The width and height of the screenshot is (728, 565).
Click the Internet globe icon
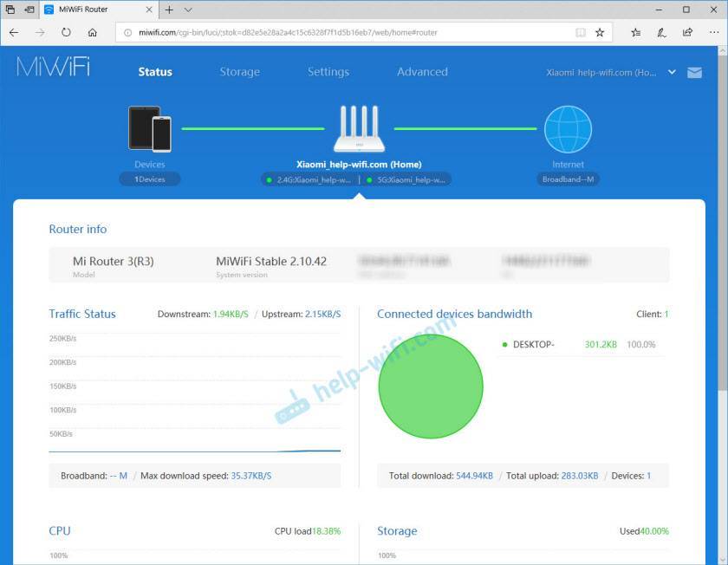(x=568, y=129)
